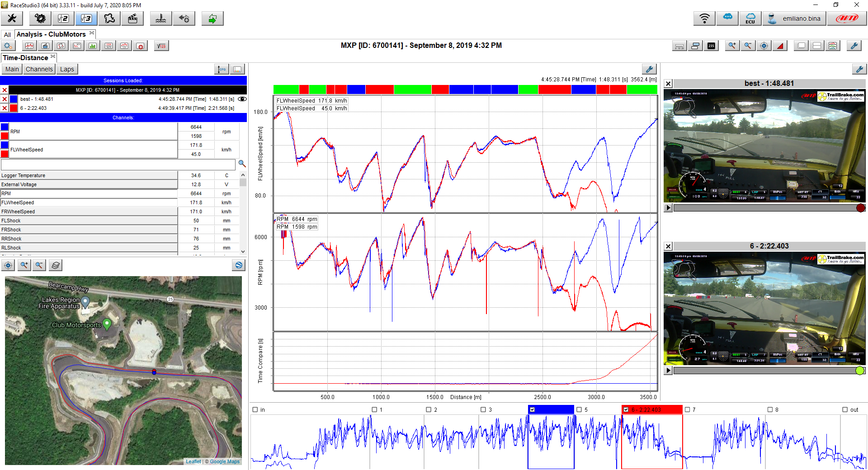868x470 pixels.
Task: Open the map layers icon
Action: [56, 265]
